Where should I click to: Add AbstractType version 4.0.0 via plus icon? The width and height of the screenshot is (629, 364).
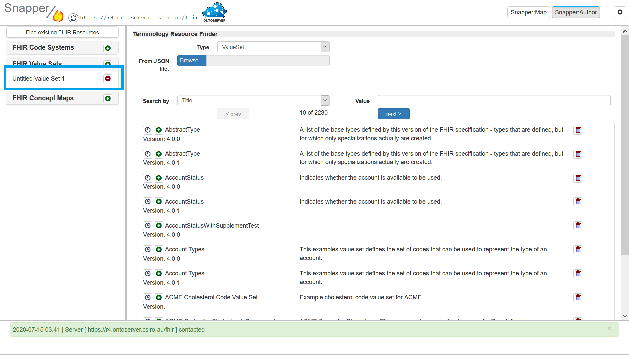[x=159, y=130]
